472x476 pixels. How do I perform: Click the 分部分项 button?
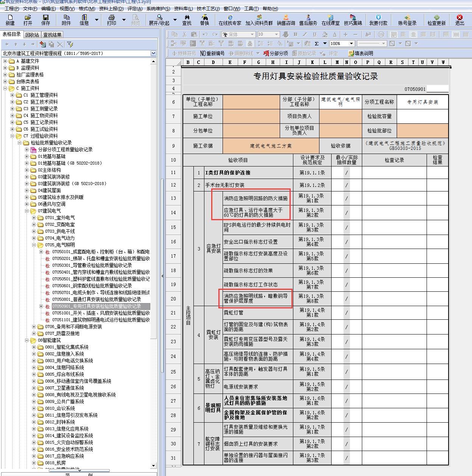click(x=276, y=53)
